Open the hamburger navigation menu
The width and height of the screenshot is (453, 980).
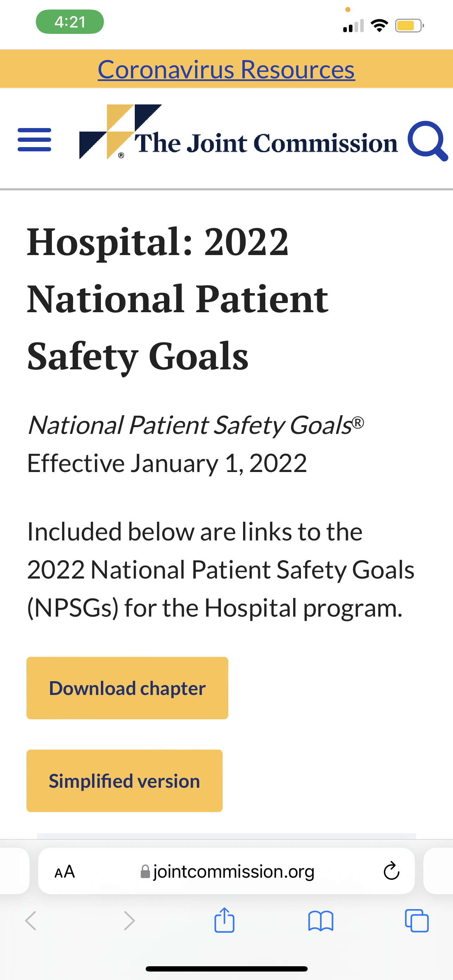pyautogui.click(x=34, y=140)
